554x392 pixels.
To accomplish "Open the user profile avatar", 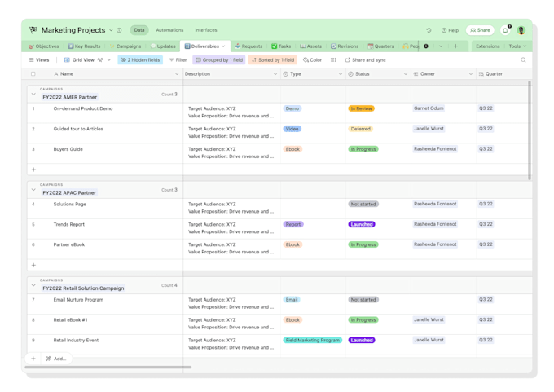I will [521, 30].
